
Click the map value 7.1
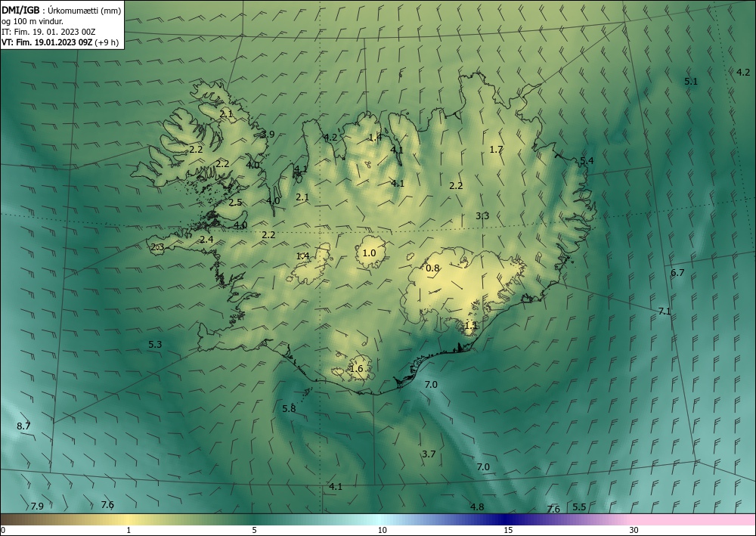tap(665, 311)
